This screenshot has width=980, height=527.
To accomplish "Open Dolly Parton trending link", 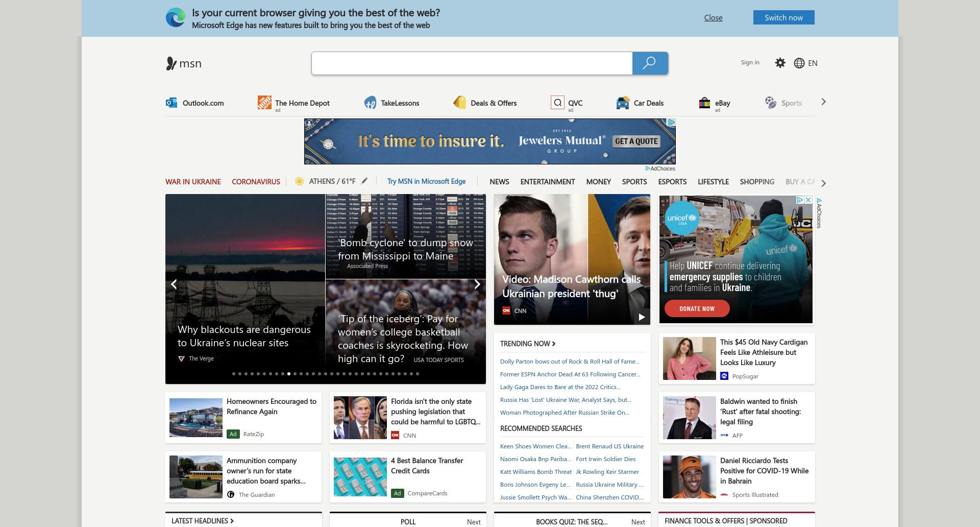I will click(x=570, y=362).
